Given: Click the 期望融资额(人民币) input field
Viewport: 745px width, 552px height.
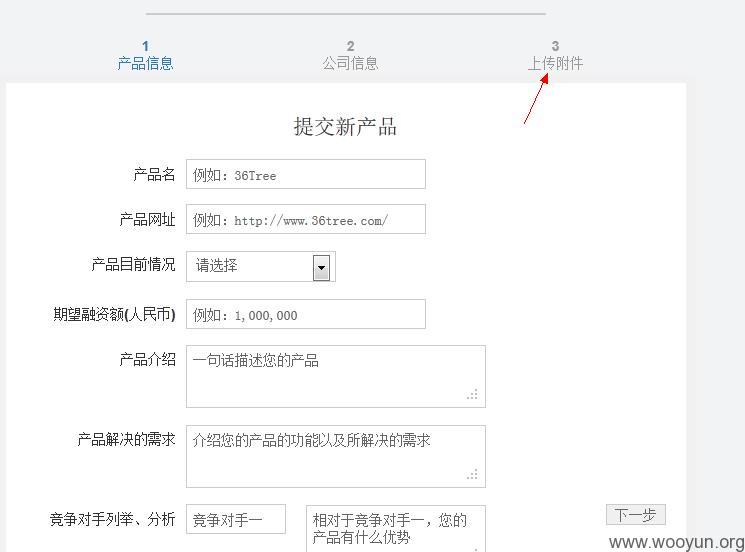Looking at the screenshot, I should point(306,314).
